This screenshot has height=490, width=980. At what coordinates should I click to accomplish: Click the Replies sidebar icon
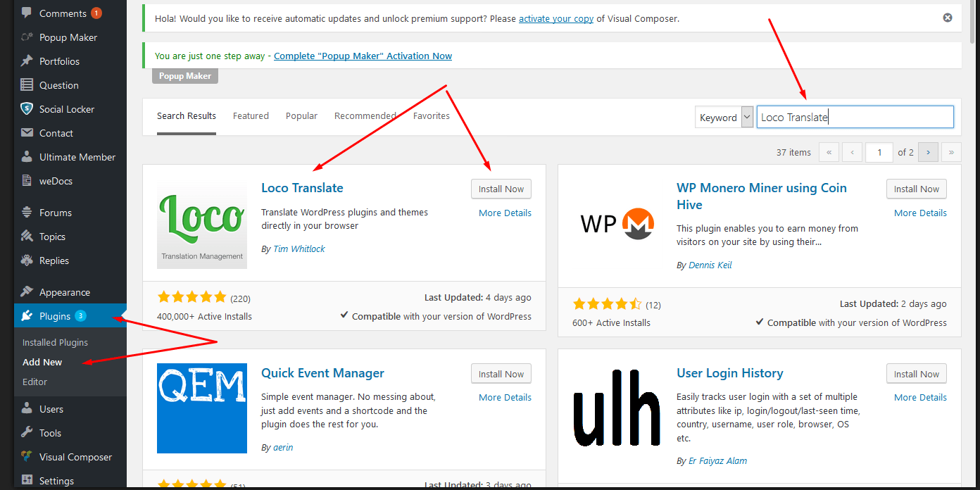tap(27, 260)
